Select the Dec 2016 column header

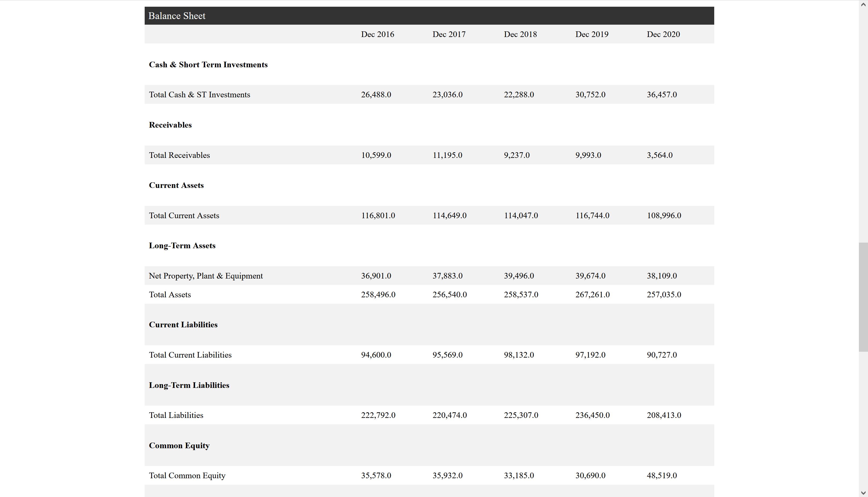(377, 34)
